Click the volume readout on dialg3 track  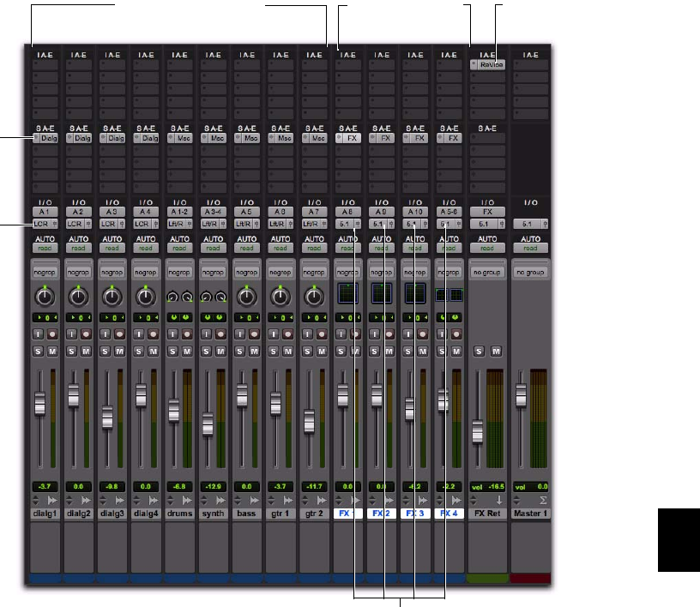point(111,484)
